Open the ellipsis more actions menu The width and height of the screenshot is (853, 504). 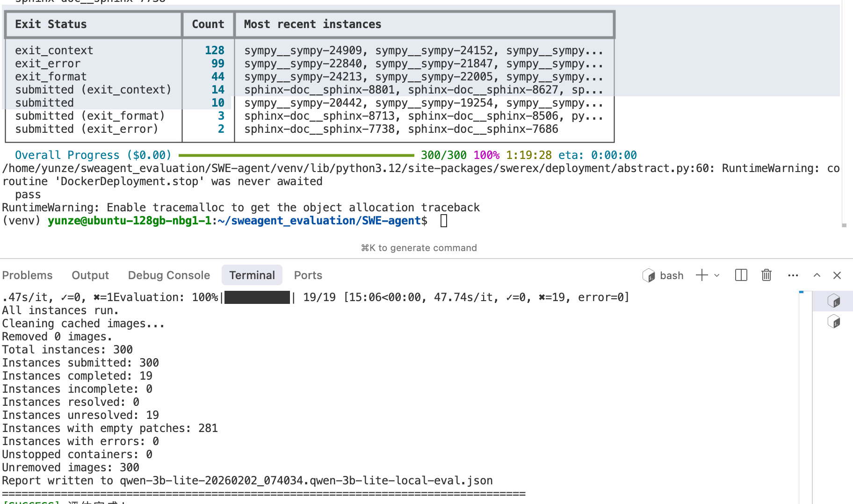[793, 275]
